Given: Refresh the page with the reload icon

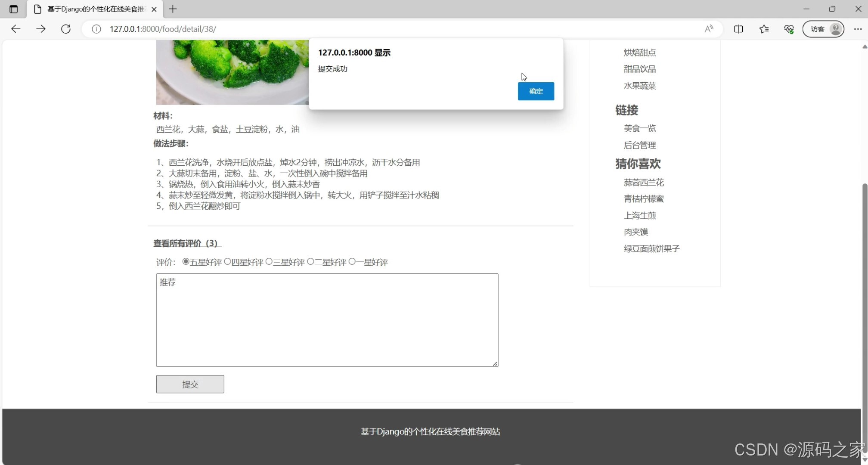Looking at the screenshot, I should click(x=65, y=29).
